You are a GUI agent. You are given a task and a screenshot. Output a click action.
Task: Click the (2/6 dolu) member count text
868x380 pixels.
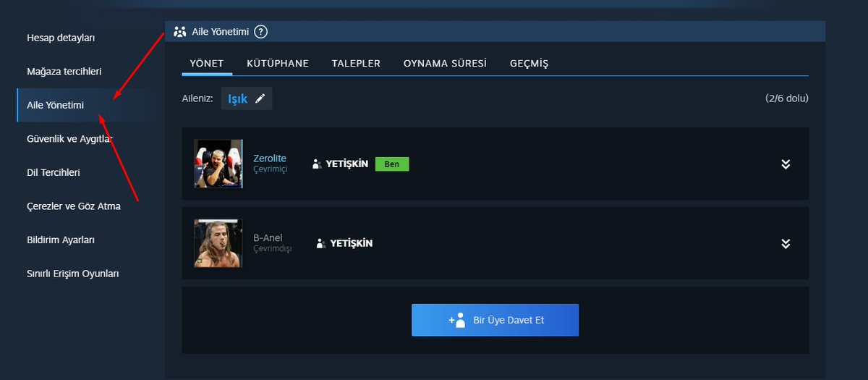point(787,98)
